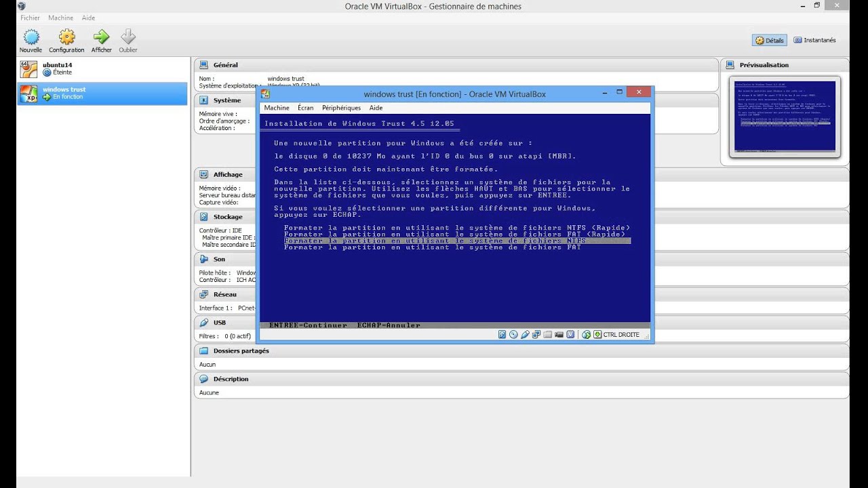Screen dimensions: 868x488
Task: Open Aide menu in VM window
Action: (376, 108)
